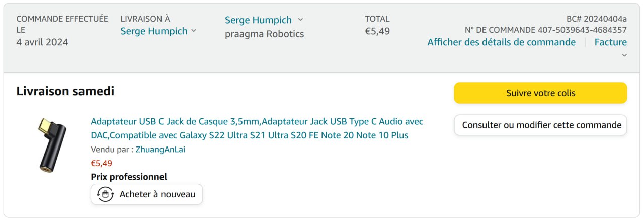
Task: Visit the seller ZhuangAnLai link
Action: 160,150
